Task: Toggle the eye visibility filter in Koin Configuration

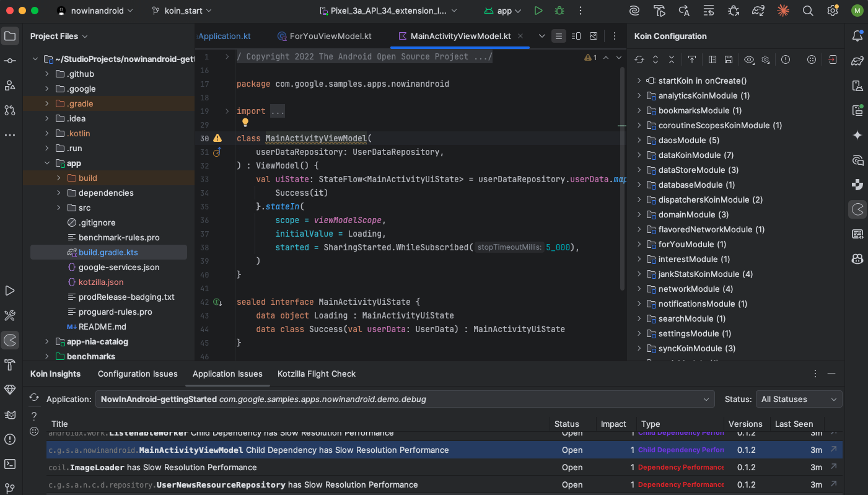Action: coord(749,59)
